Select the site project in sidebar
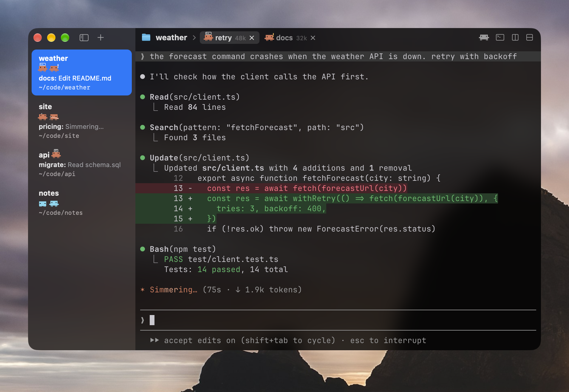The height and width of the screenshot is (392, 569). [82, 121]
